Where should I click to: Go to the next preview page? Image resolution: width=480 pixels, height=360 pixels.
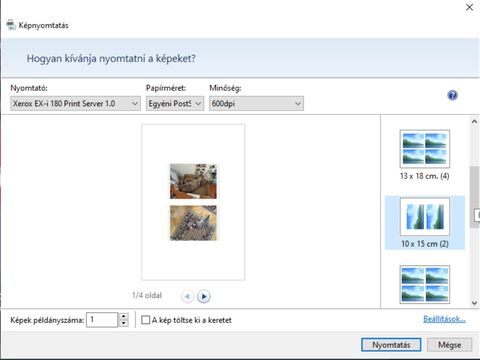pos(204,296)
